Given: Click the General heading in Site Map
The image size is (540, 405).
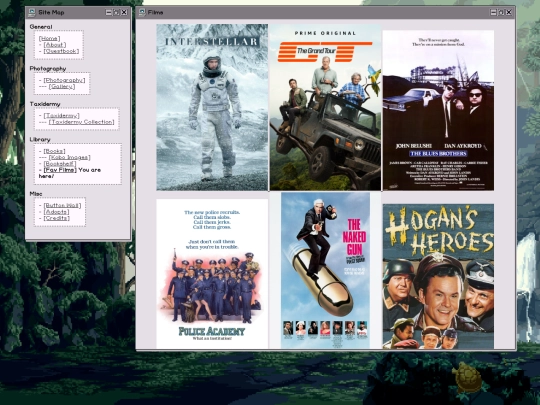Looking at the screenshot, I should 41,27.
